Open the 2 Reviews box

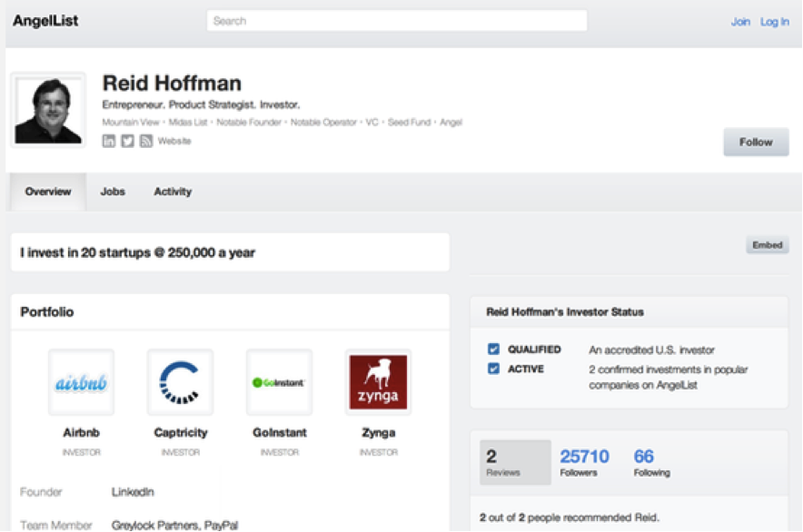515,462
